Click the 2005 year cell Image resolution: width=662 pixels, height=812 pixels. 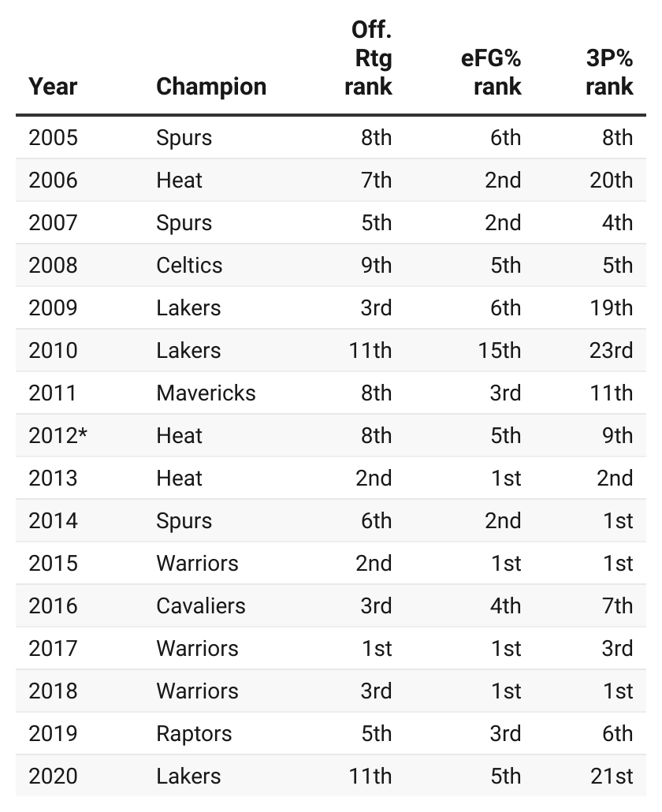tap(53, 137)
